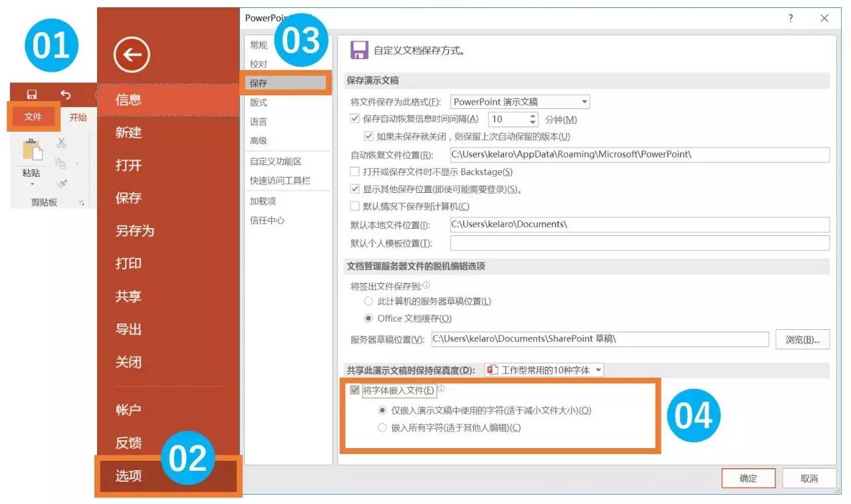Select 嵌入所有字符 radio button

[382, 428]
